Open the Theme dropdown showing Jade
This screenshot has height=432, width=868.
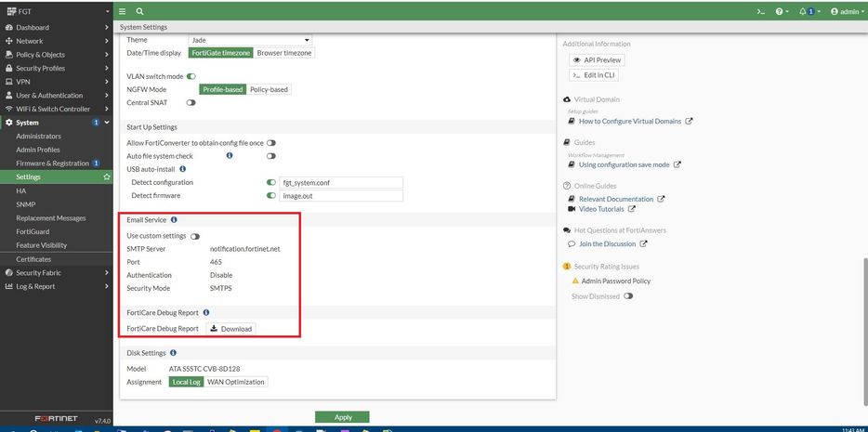pyautogui.click(x=250, y=40)
